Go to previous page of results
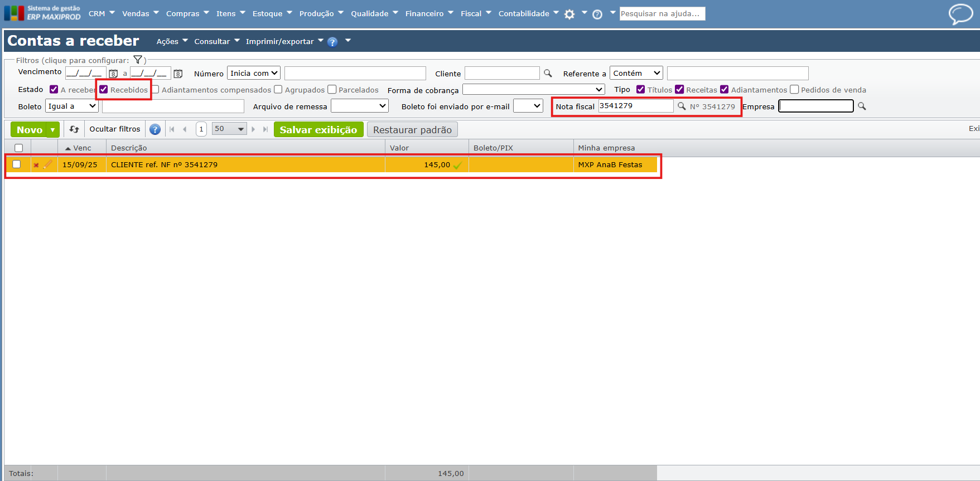Screen dimensions: 980x481 185,129
